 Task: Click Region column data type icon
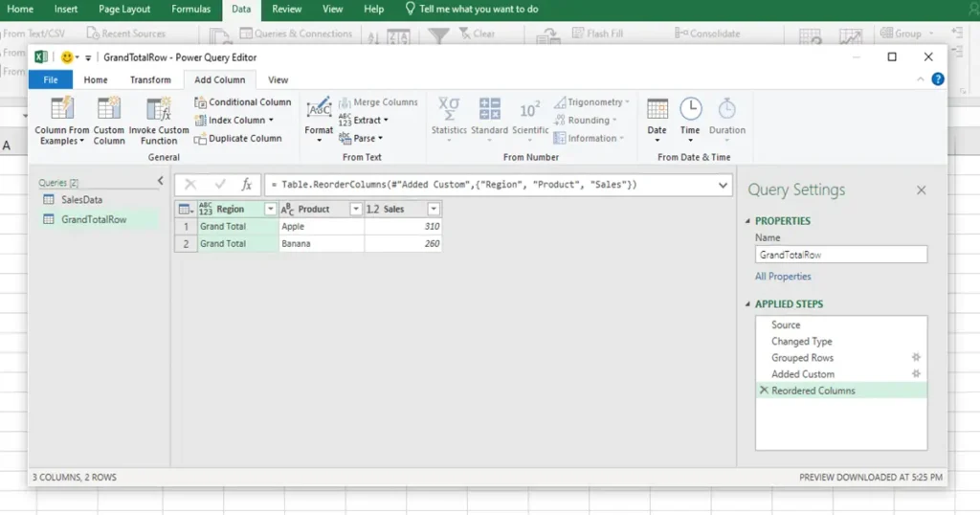click(x=206, y=209)
